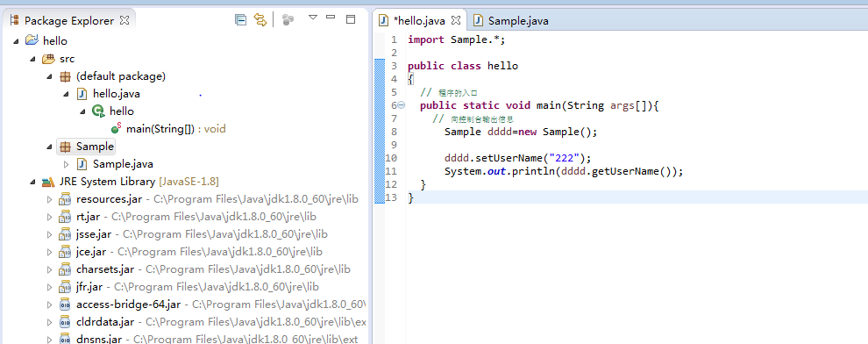
Task: Collapse the Sample package node
Action: click(49, 147)
